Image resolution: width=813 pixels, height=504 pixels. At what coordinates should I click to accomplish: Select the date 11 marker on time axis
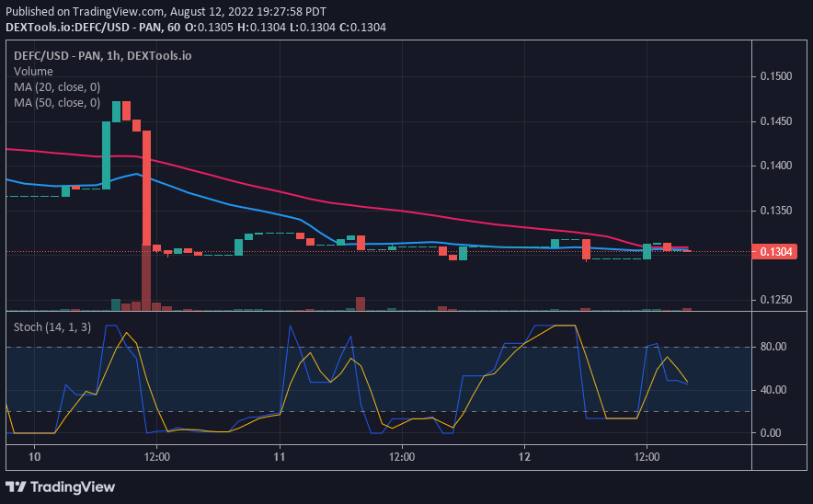click(280, 457)
